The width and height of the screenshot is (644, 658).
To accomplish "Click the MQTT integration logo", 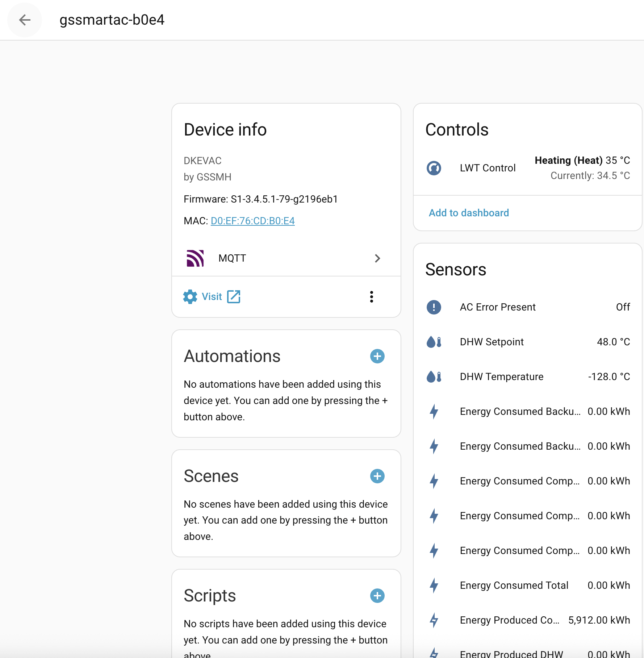I will pos(195,258).
